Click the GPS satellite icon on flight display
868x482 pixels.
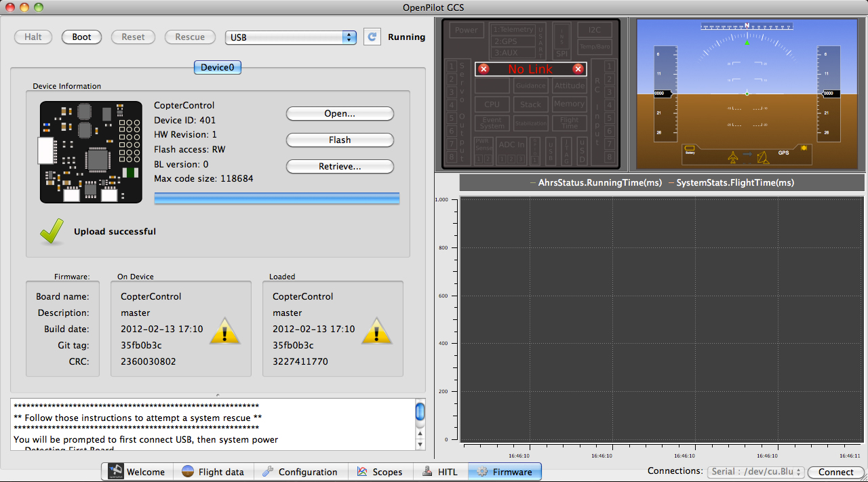point(804,148)
